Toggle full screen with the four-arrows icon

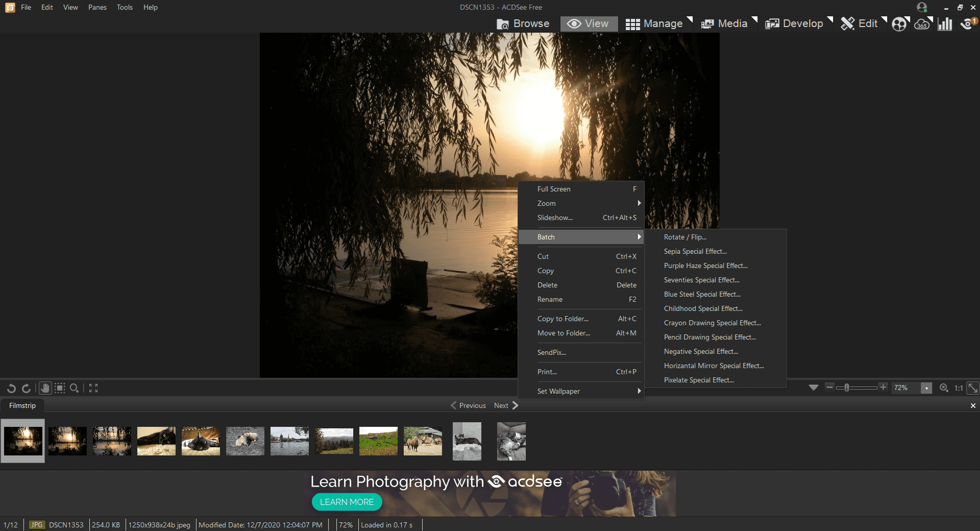[93, 388]
